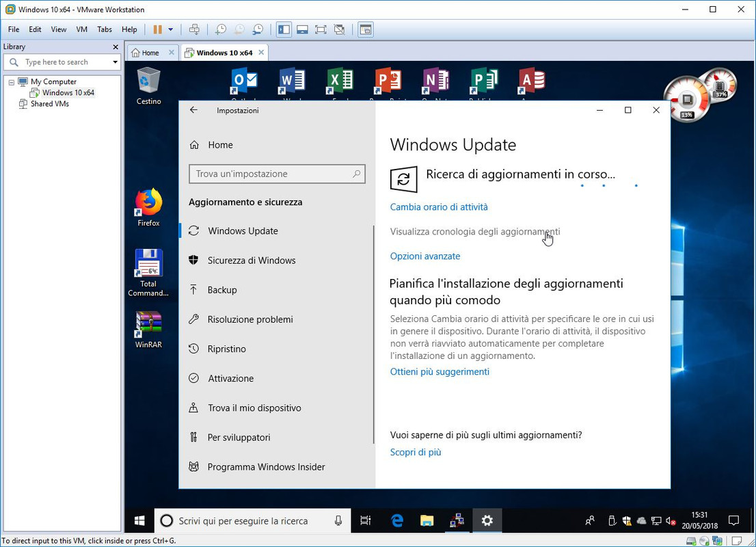Collapse the My Computer tree node
The width and height of the screenshot is (756, 547).
[11, 82]
